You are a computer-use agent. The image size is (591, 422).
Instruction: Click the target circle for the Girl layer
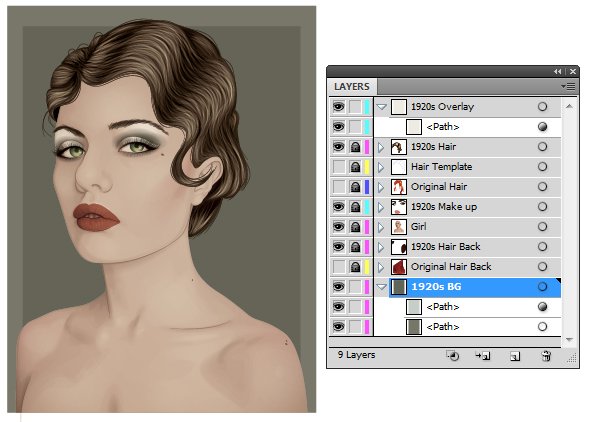click(x=542, y=226)
